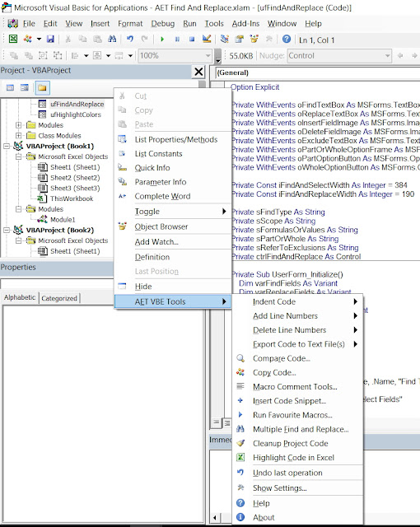Open Export Code to Text File(s) submenu
The width and height of the screenshot is (420, 527).
pyautogui.click(x=297, y=344)
